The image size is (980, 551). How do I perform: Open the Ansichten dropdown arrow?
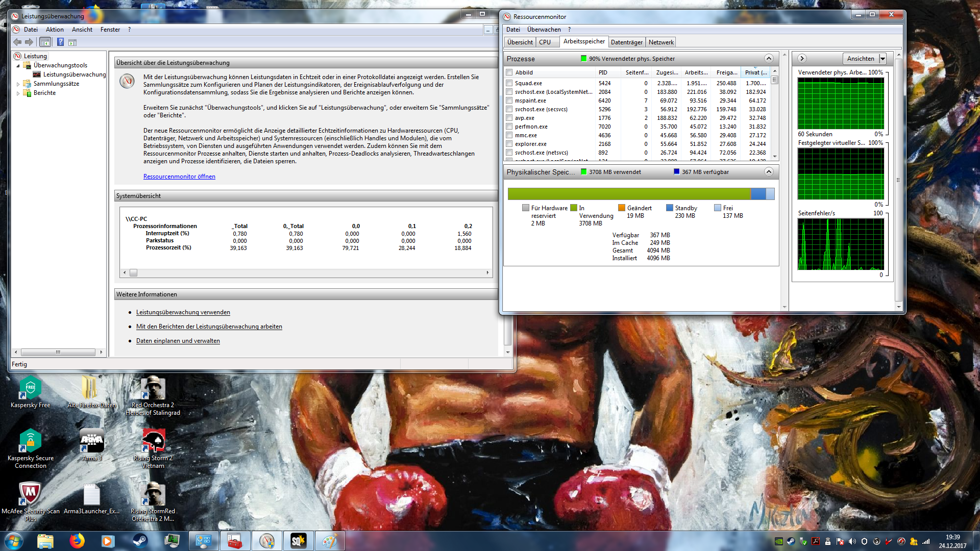coord(883,59)
